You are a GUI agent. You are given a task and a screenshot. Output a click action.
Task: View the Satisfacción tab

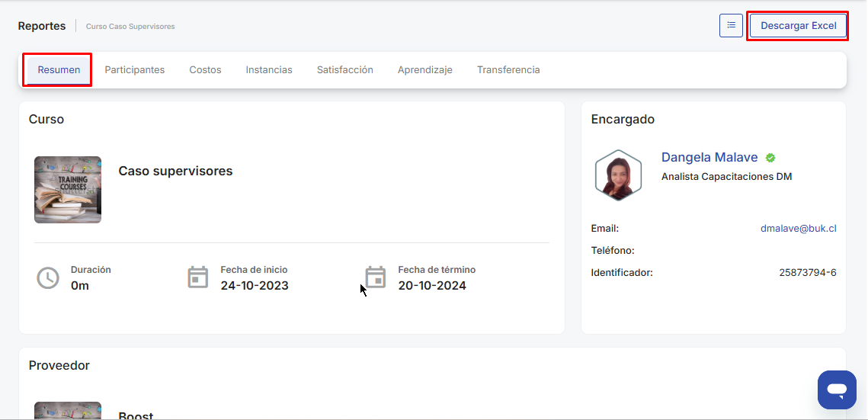pos(345,70)
